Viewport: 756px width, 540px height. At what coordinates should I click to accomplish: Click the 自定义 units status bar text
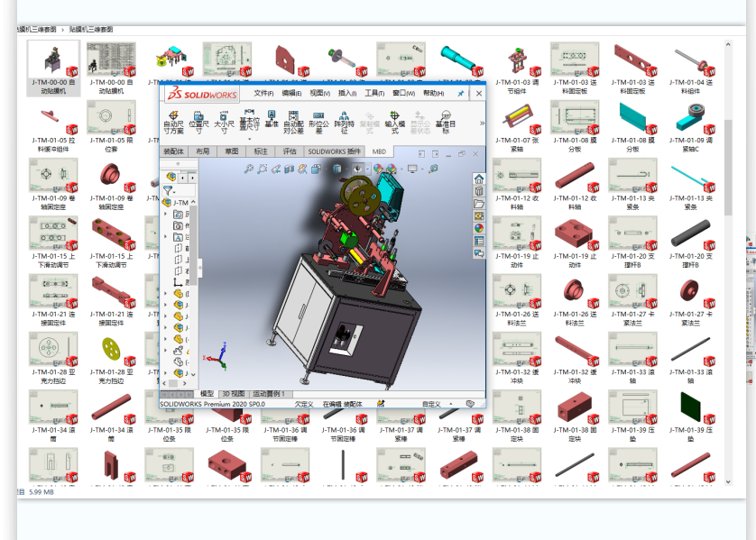tap(431, 404)
